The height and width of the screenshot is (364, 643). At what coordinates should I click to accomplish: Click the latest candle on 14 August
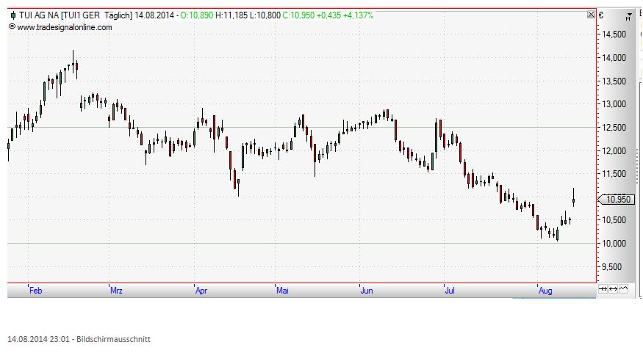[573, 197]
